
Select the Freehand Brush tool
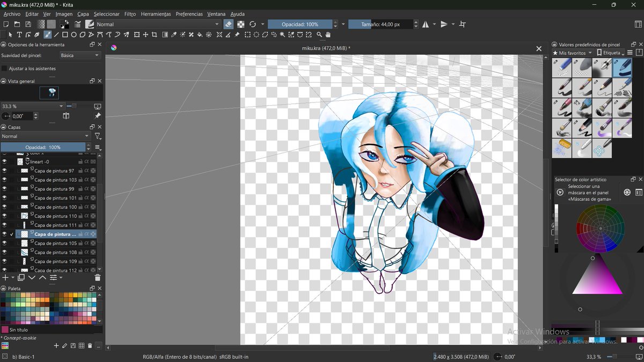tap(47, 35)
